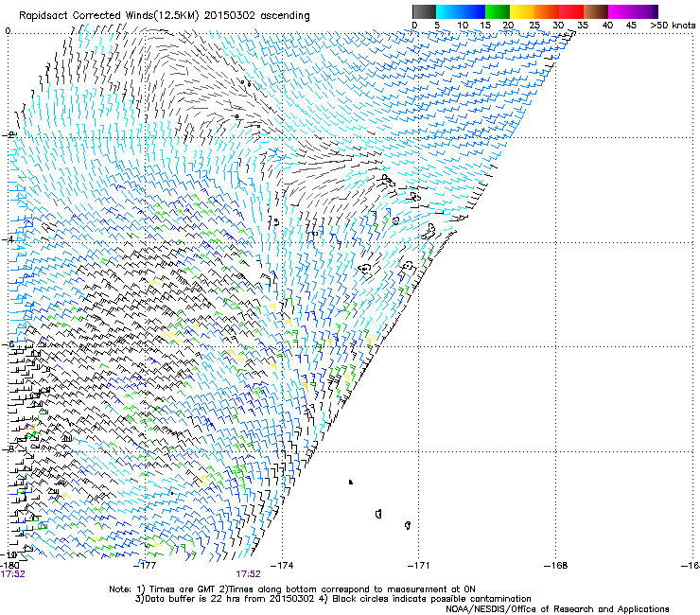Click the blue 10-15 knots legend swatch
This screenshot has height=615, width=700.
coord(473,11)
